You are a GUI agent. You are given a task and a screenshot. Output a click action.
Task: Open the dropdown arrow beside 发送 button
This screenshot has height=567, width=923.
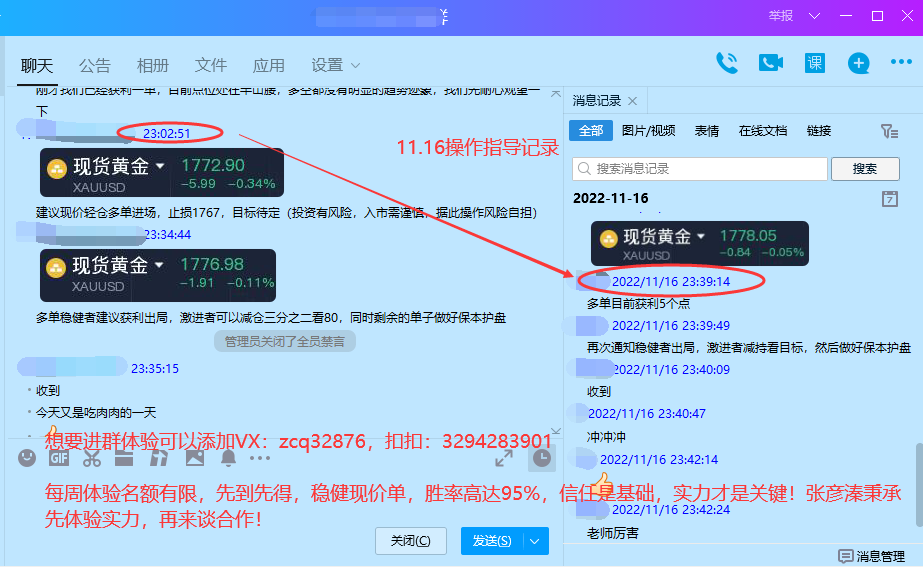pyautogui.click(x=536, y=541)
